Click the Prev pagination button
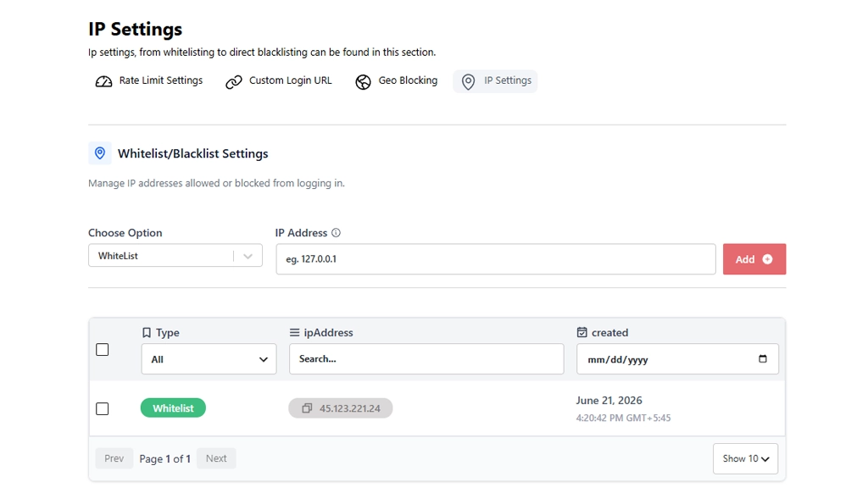868x499 pixels. click(114, 458)
